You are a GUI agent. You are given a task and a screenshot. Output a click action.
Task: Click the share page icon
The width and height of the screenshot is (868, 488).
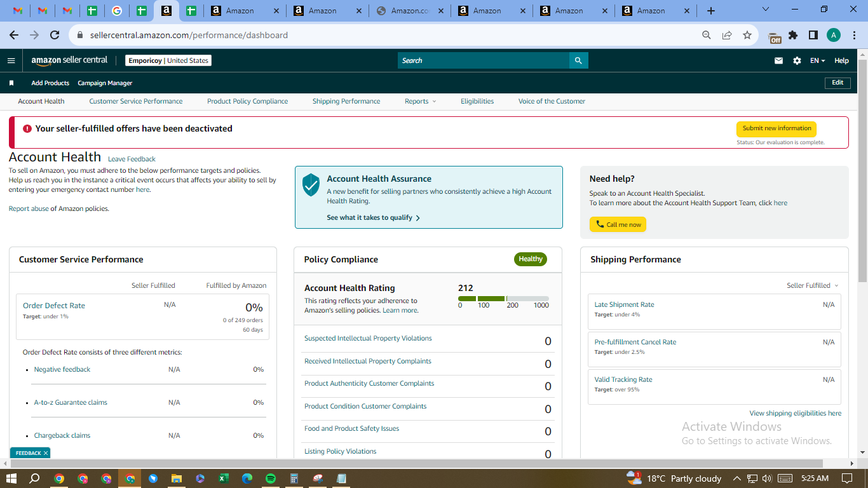(727, 35)
